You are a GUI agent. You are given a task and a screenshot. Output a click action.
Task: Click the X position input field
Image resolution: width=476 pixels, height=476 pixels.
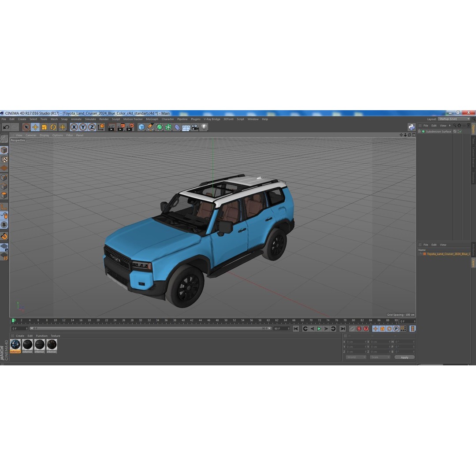[356, 342]
